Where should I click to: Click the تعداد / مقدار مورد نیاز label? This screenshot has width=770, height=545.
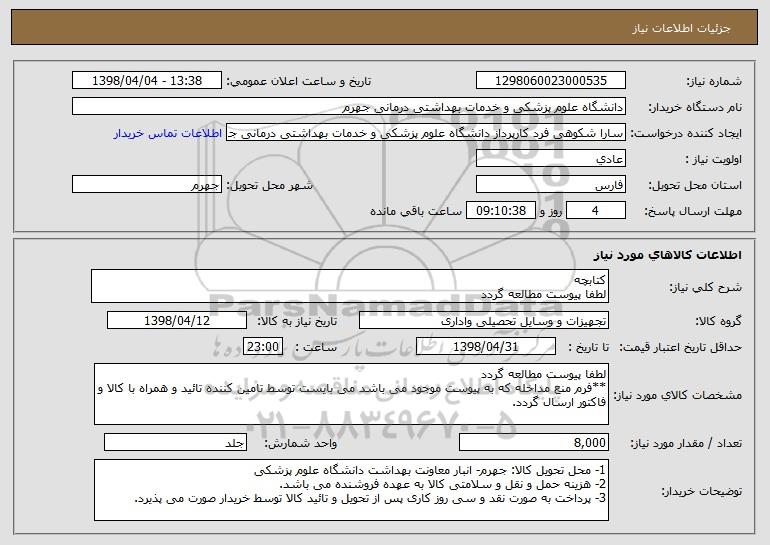pos(686,443)
